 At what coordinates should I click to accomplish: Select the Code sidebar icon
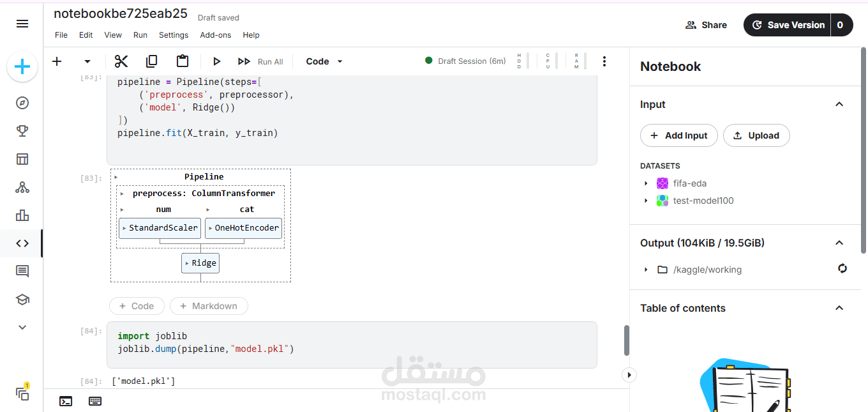[22, 243]
